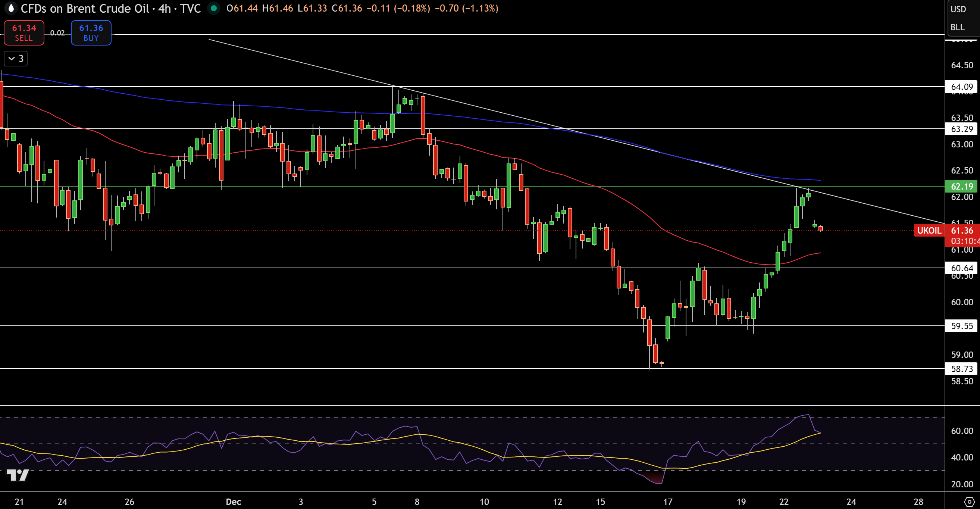Click the TradingView logo watermark
The width and height of the screenshot is (980, 509).
coord(18,475)
